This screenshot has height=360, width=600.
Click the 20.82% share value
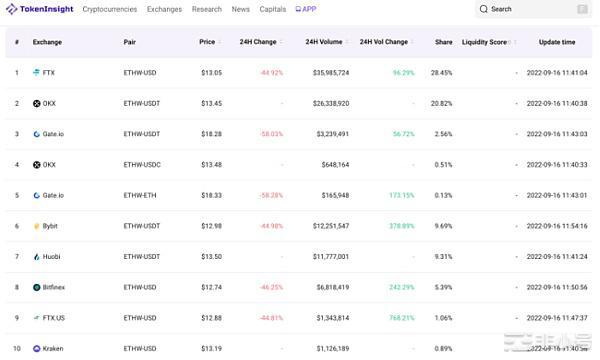click(x=442, y=103)
